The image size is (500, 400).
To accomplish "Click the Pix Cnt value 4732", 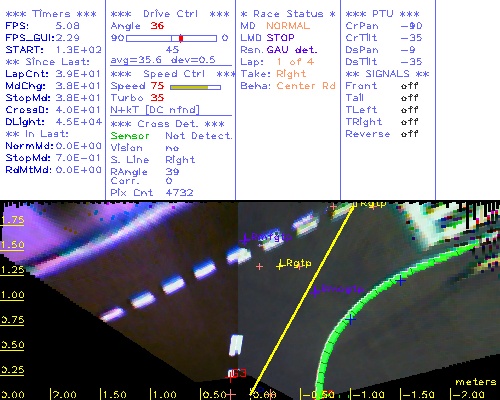I will (179, 193).
